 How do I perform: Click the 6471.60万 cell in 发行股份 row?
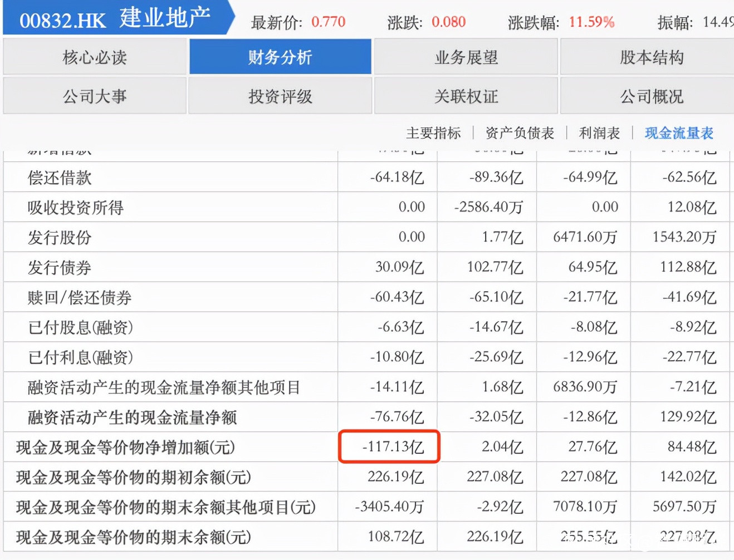coord(585,238)
